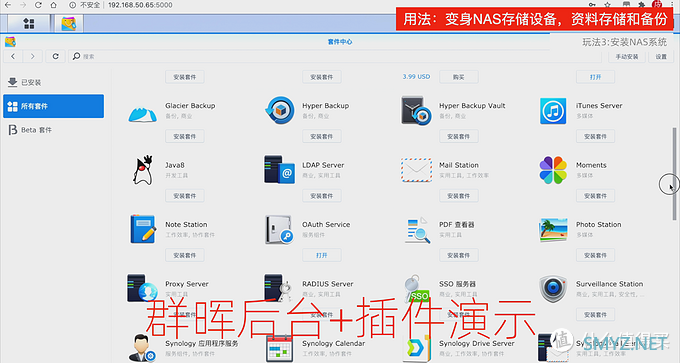Viewport: 680px width, 363px height.
Task: Install the Surveillance Station package
Action: [x=595, y=315]
